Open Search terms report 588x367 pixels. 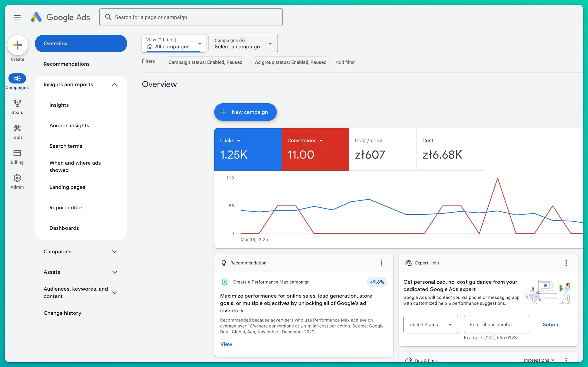pyautogui.click(x=66, y=146)
